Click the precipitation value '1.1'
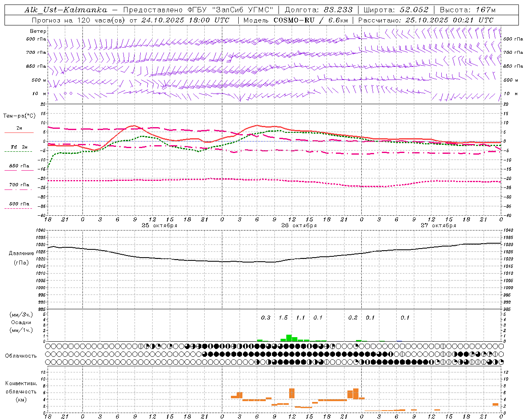This screenshot has width=525, height=420. coord(301,317)
